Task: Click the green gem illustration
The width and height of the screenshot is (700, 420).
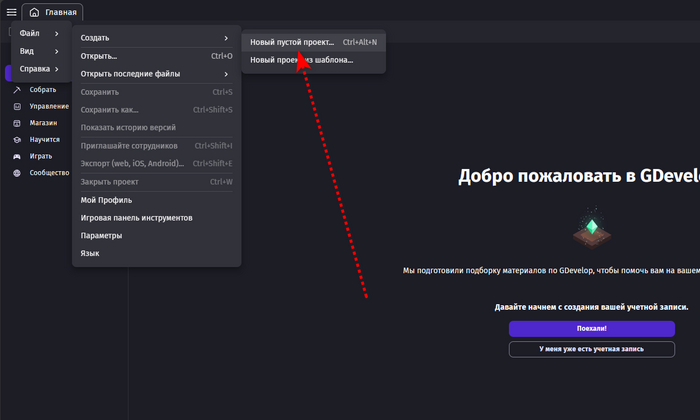Action: [592, 228]
